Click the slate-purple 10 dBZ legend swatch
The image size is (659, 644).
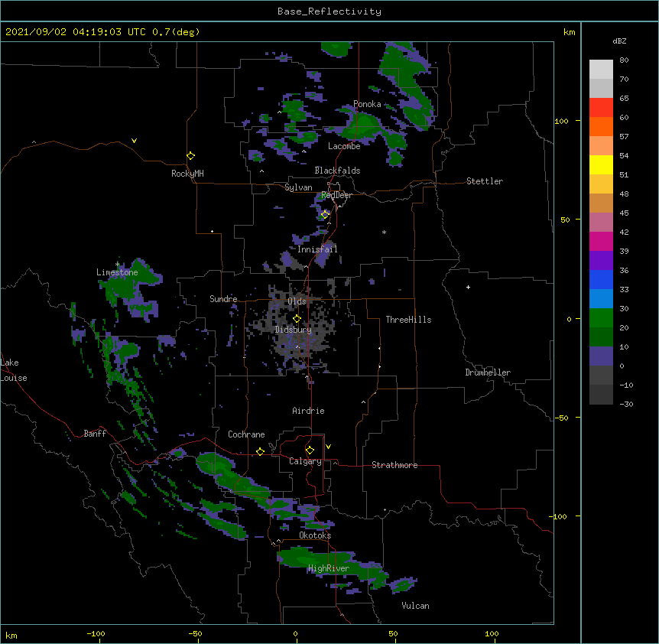(x=601, y=356)
